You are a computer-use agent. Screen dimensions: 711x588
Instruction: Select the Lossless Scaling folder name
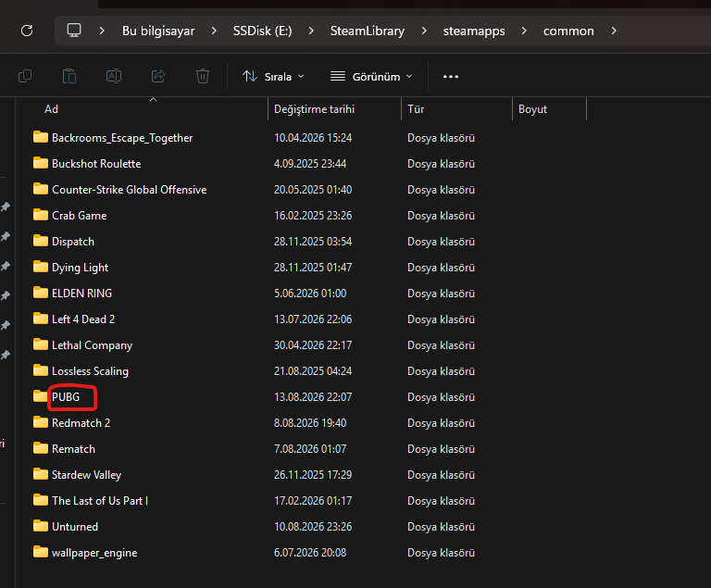[90, 371]
